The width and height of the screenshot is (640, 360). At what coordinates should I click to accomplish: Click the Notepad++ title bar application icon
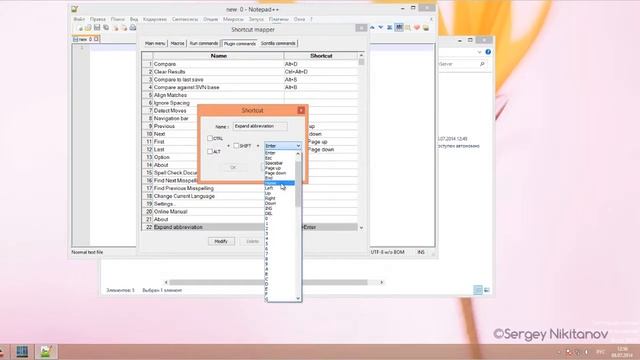[x=75, y=9]
